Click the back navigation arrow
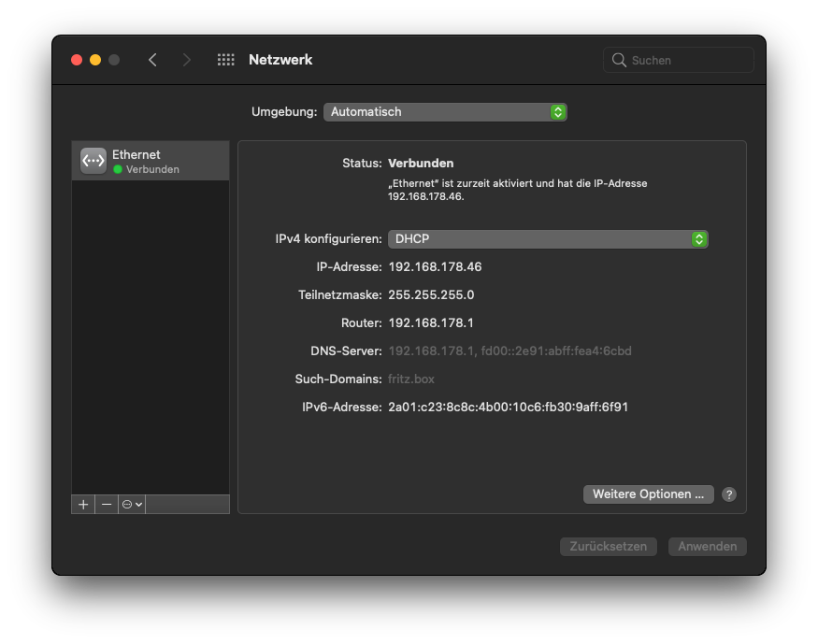Image resolution: width=818 pixels, height=644 pixels. (152, 60)
